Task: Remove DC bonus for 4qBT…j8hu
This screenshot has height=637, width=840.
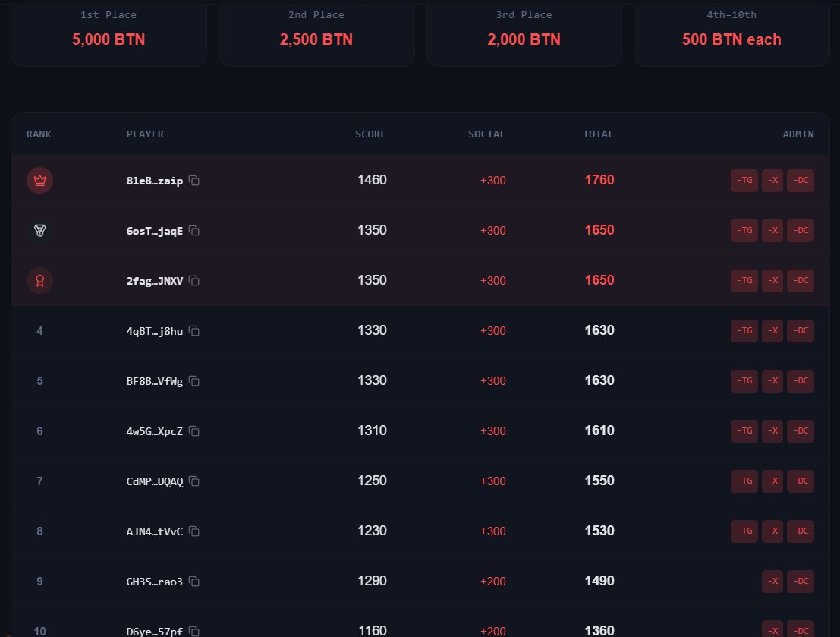Action: [x=801, y=331]
